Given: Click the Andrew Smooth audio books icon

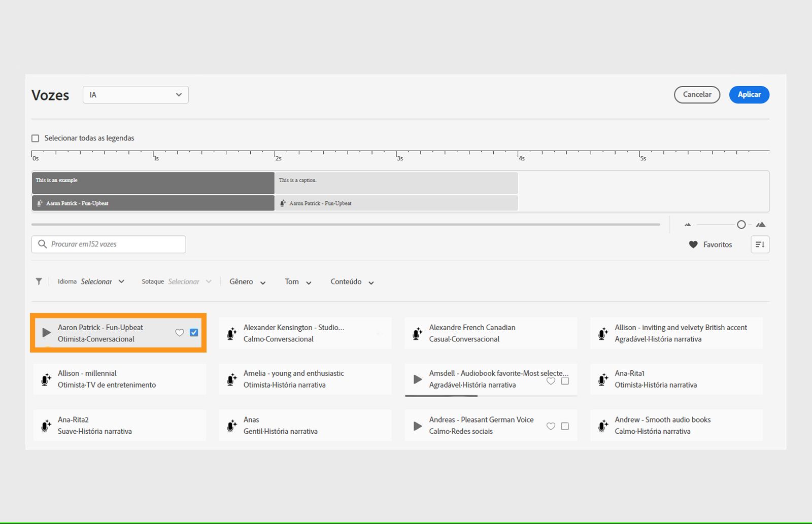Looking at the screenshot, I should 603,426.
